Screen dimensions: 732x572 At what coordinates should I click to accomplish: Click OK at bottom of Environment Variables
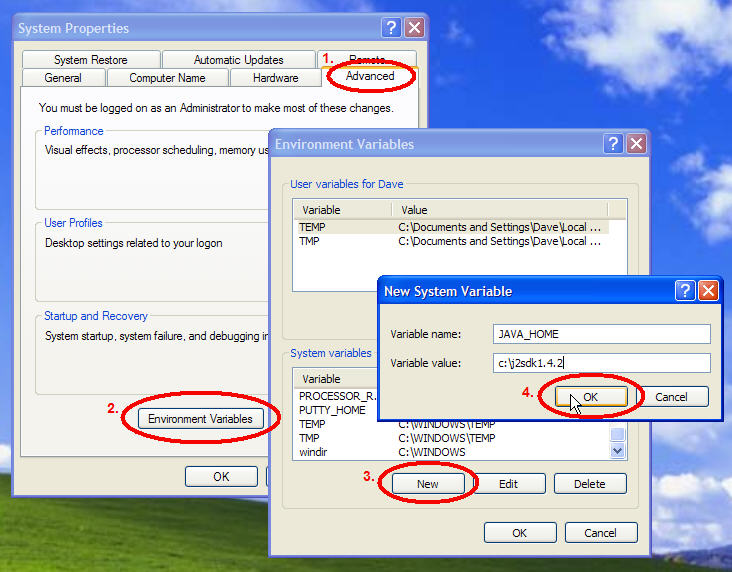520,533
